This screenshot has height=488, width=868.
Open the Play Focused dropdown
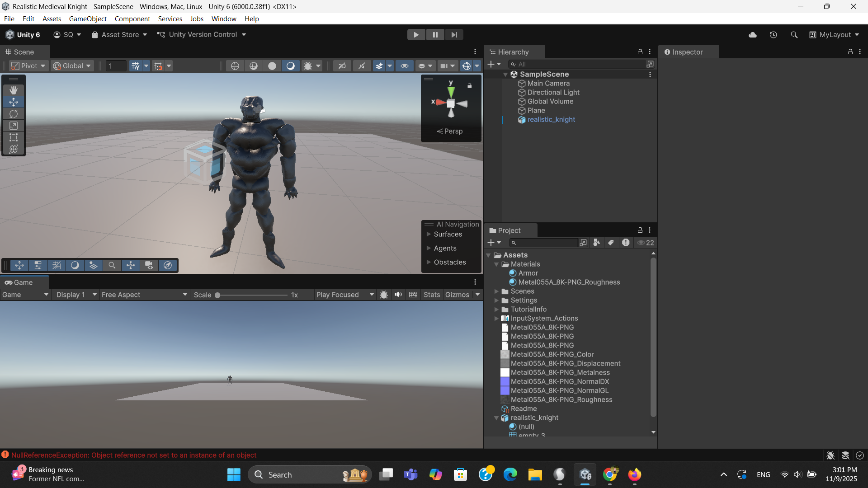(x=345, y=295)
